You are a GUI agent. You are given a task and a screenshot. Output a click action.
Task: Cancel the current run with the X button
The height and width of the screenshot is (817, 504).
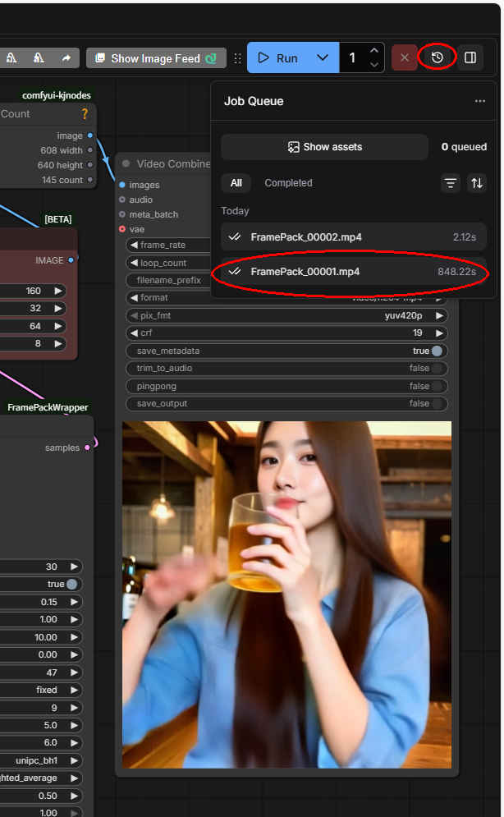[x=404, y=57]
